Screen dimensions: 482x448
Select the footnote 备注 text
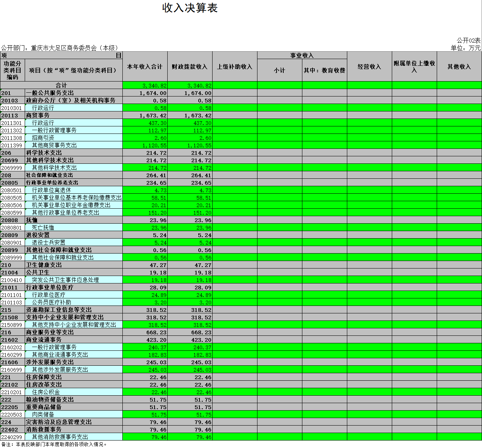pyautogui.click(x=54, y=444)
